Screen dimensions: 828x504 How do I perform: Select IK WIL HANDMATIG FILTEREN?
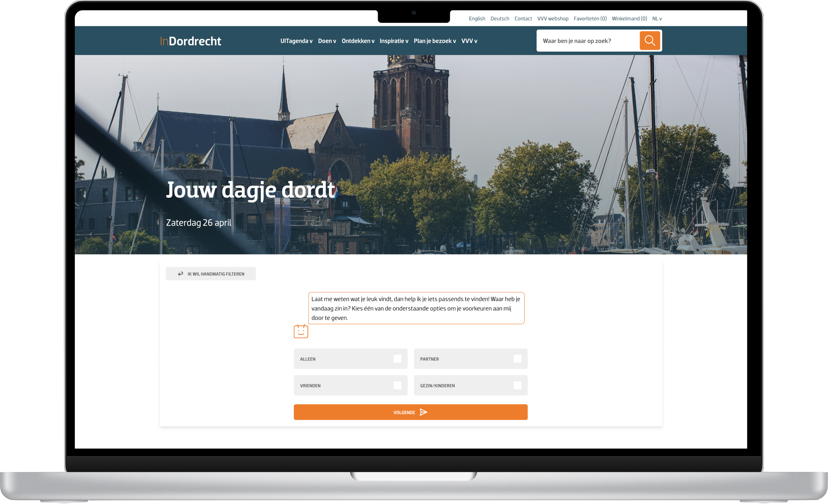(x=215, y=273)
